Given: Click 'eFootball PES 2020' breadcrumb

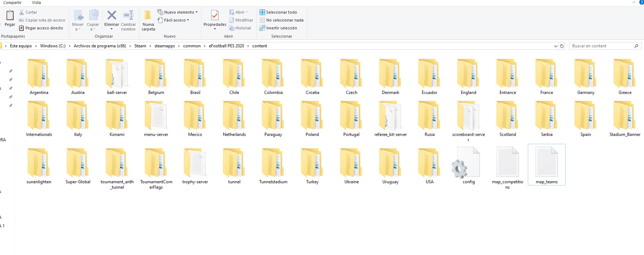Looking at the screenshot, I should (x=226, y=46).
